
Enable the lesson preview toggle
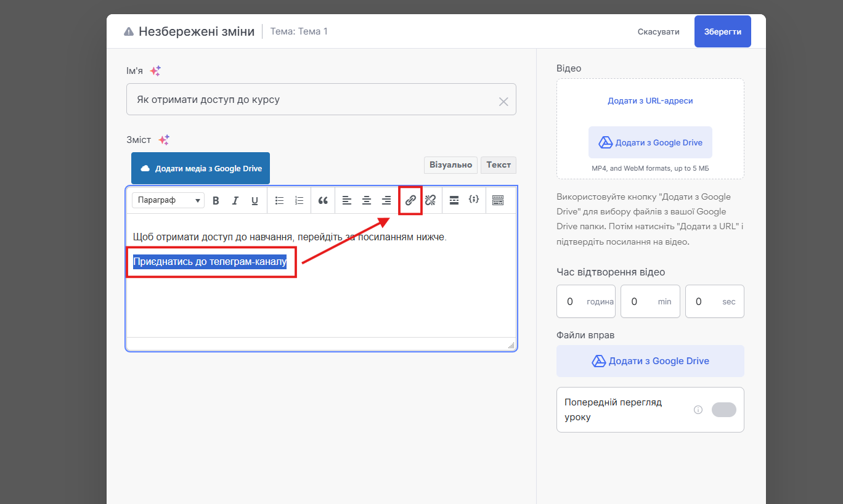tap(723, 410)
